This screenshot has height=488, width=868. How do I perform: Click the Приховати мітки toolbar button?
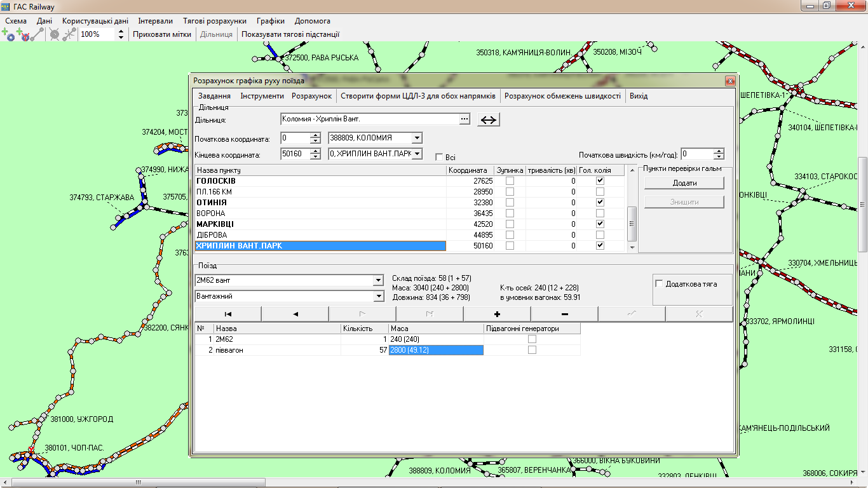pyautogui.click(x=161, y=34)
